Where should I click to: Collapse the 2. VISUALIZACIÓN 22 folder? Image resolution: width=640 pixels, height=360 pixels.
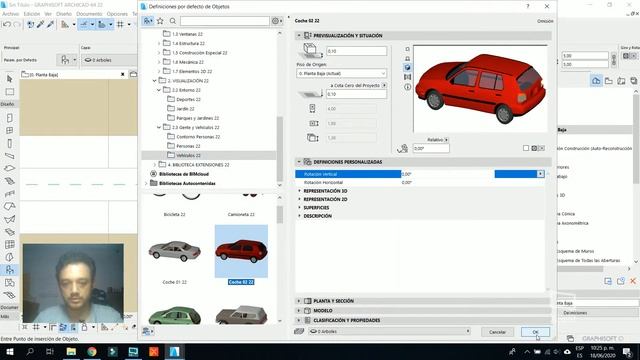coord(155,81)
